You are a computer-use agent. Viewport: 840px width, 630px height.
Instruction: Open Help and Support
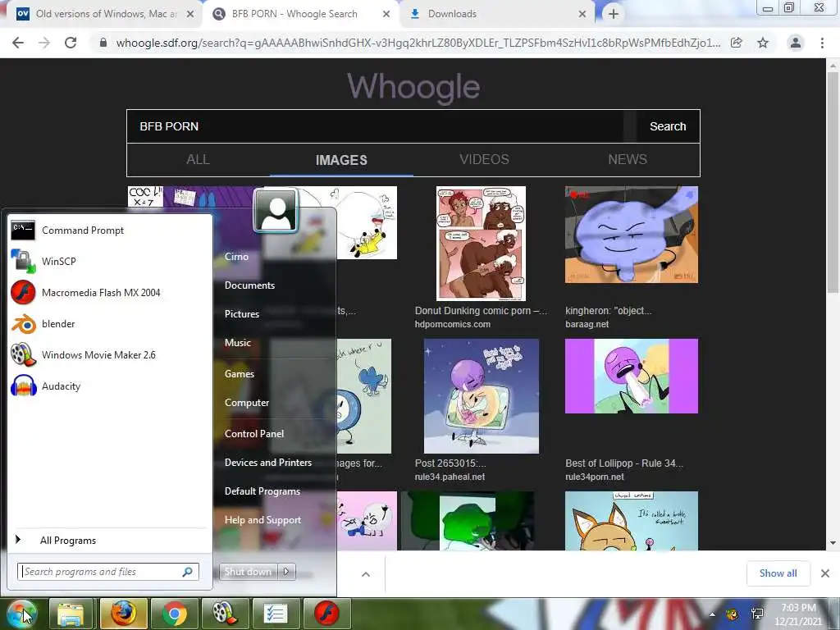click(262, 520)
